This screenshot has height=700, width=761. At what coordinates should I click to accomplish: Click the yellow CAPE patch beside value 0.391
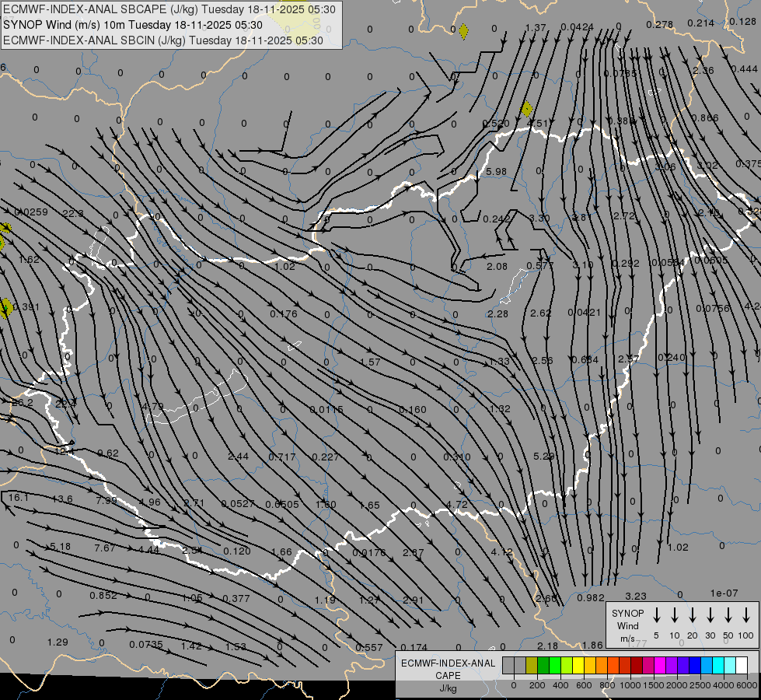pos(6,307)
